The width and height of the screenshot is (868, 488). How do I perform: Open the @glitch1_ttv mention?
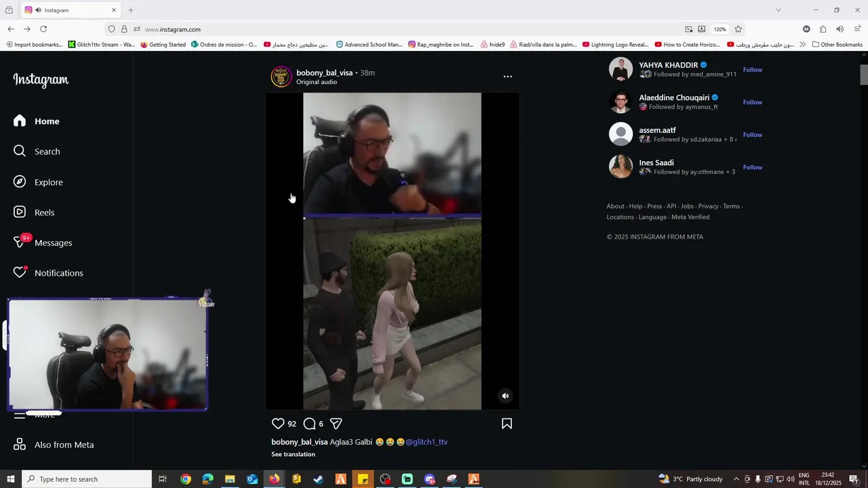[x=427, y=442]
